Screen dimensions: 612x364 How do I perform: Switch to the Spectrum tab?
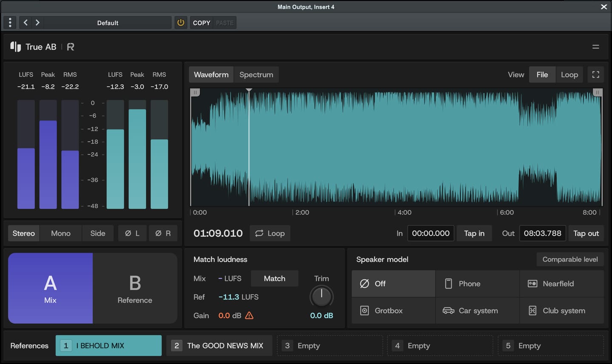coord(256,75)
